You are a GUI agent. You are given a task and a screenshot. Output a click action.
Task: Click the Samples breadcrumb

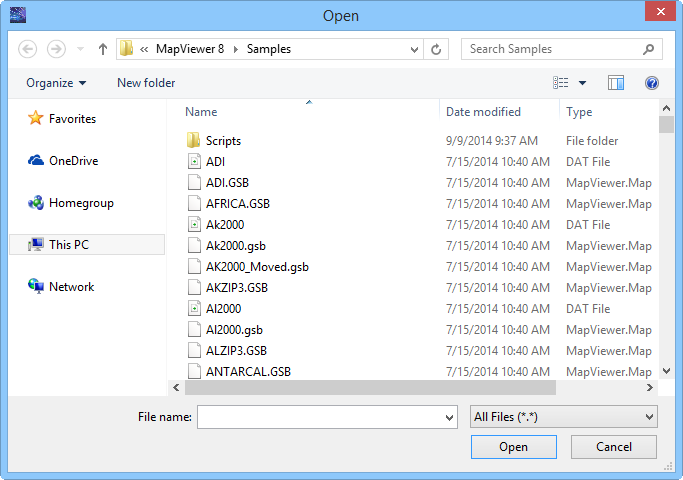click(269, 49)
